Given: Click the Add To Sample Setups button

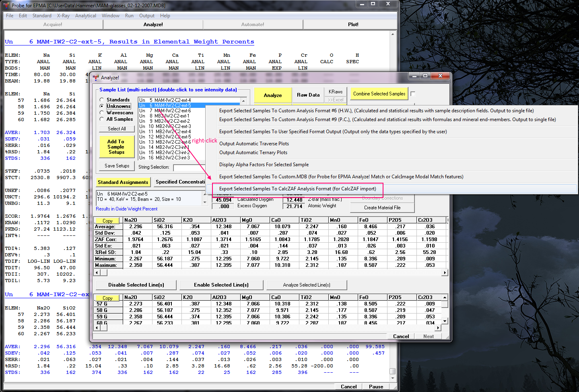Looking at the screenshot, I should coord(116,147).
